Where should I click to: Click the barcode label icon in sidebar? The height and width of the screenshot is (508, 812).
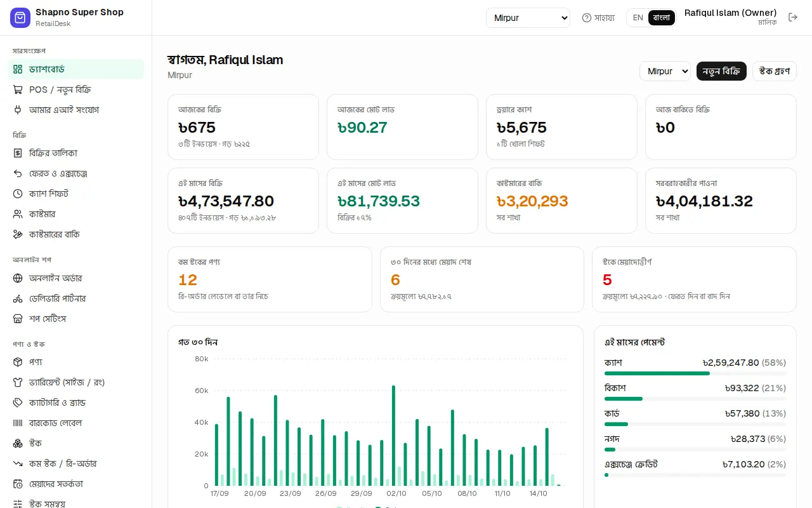18,423
